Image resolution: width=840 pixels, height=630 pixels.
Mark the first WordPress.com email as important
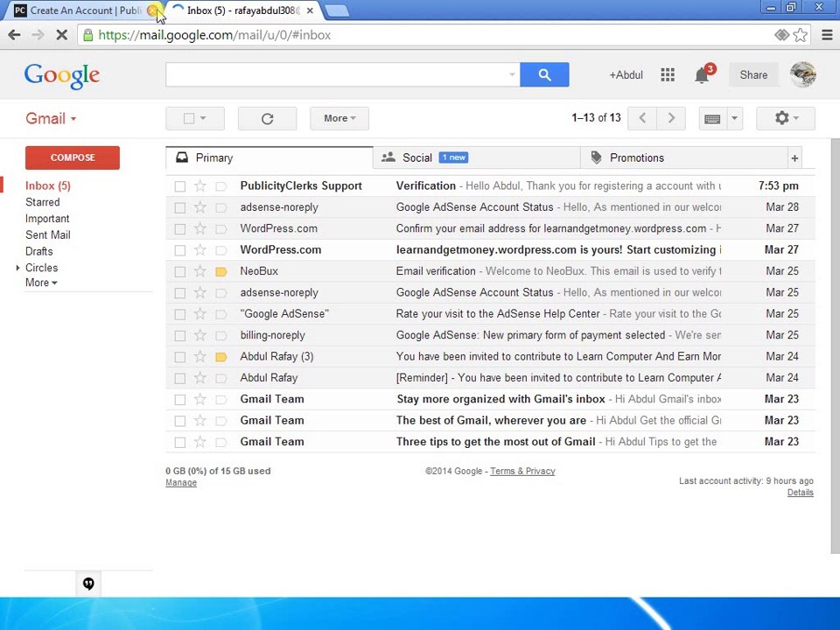coord(221,228)
